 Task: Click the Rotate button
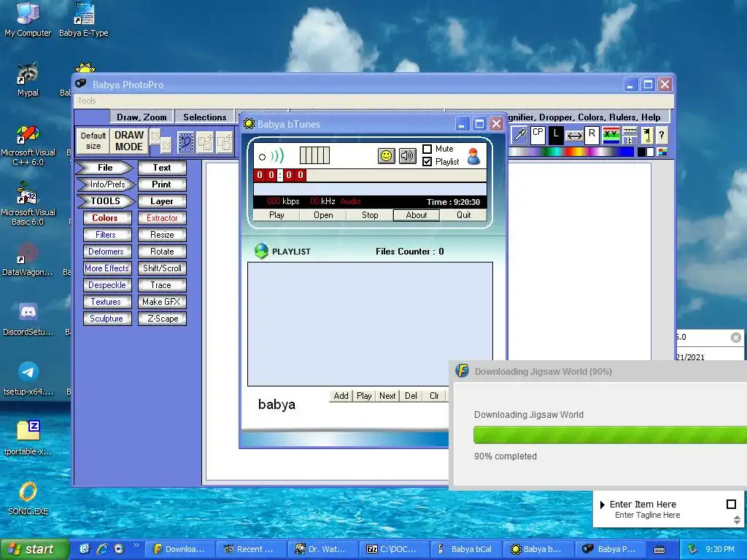(x=162, y=252)
